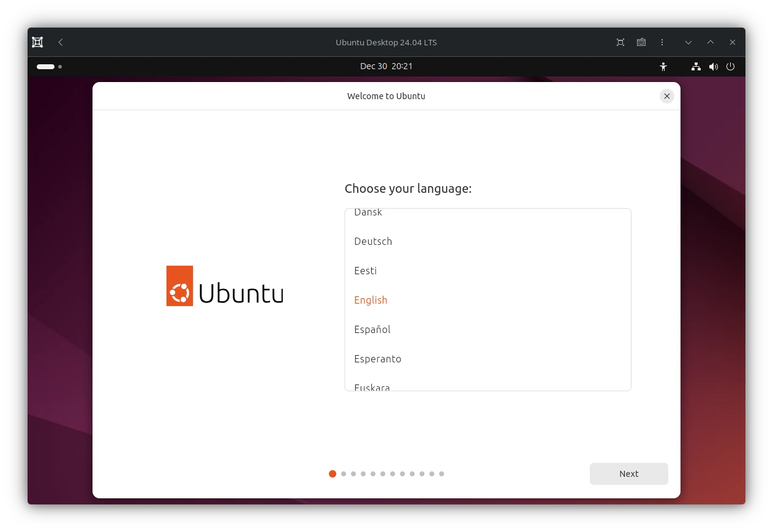This screenshot has height=532, width=773.
Task: Click the wired network status icon
Action: [696, 67]
